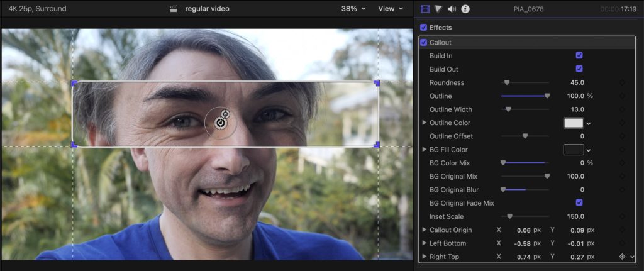Click the Outline Width value 13.0

(577, 109)
